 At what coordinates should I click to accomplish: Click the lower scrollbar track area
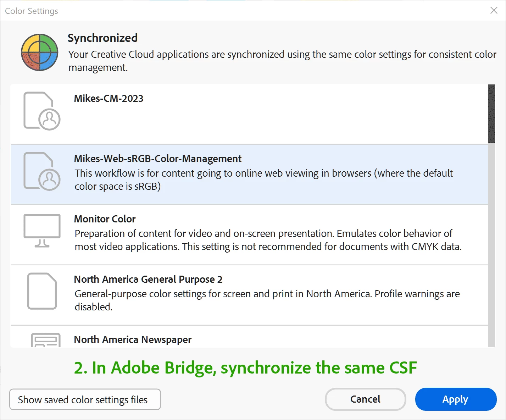(x=491, y=248)
